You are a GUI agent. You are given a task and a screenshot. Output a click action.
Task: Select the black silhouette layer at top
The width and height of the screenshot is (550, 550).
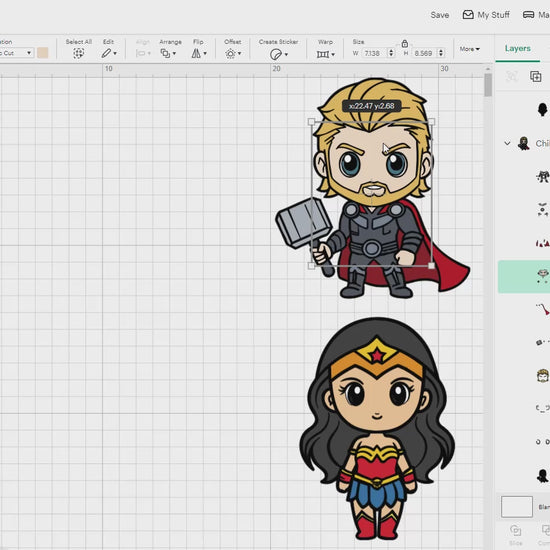pos(543,109)
